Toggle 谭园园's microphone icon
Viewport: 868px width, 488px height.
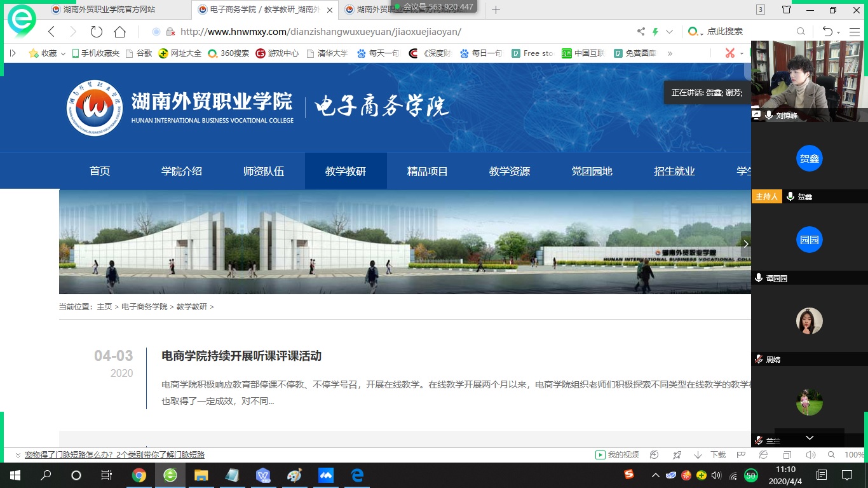tap(758, 278)
